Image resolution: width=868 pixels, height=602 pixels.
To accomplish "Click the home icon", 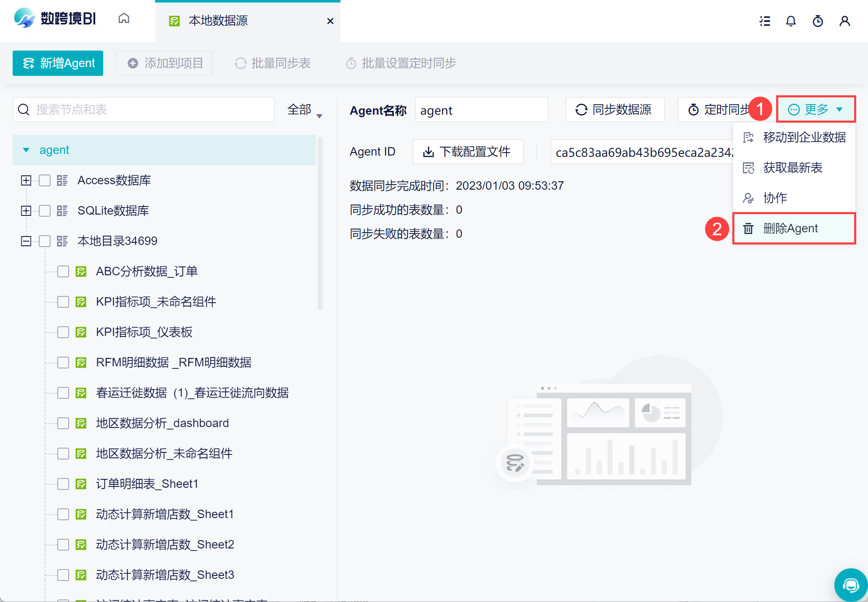I will point(123,19).
